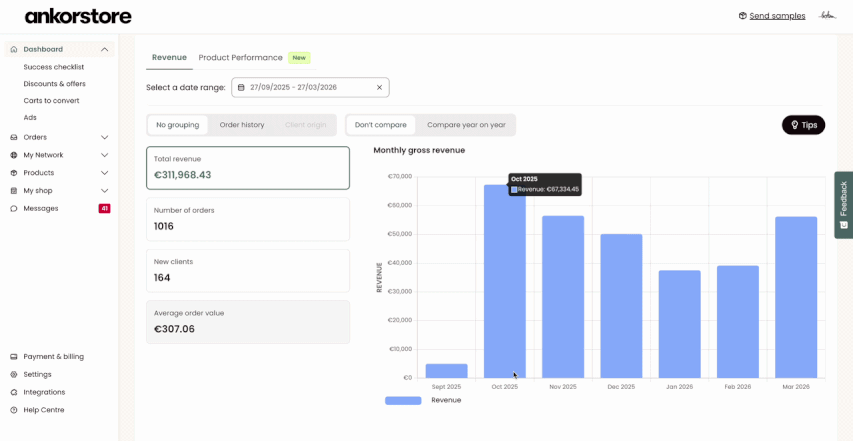Click the My Network globe icon

(x=14, y=155)
